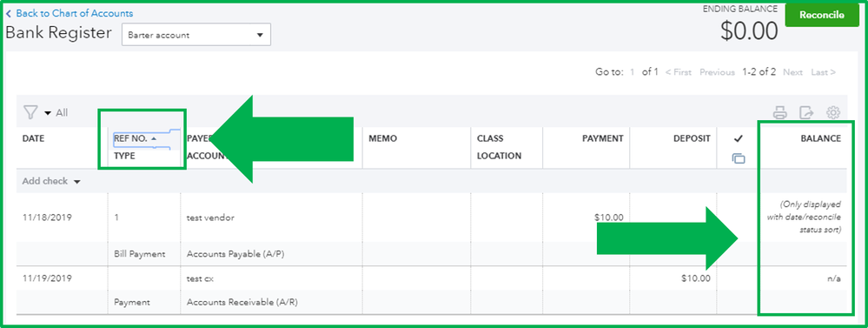Viewport: 868px width, 328px height.
Task: Open register settings with the gear icon
Action: click(832, 112)
